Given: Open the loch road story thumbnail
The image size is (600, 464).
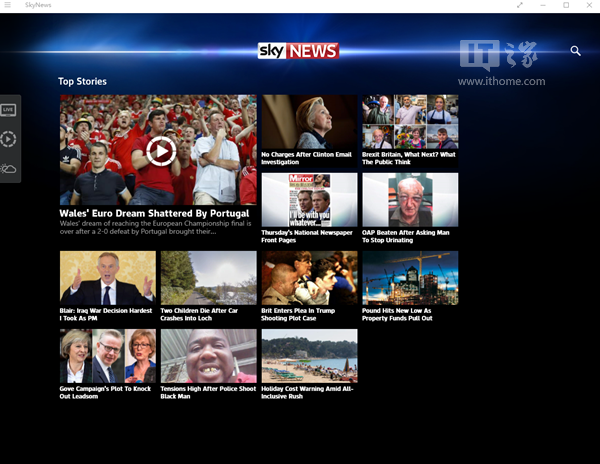Looking at the screenshot, I should point(209,278).
